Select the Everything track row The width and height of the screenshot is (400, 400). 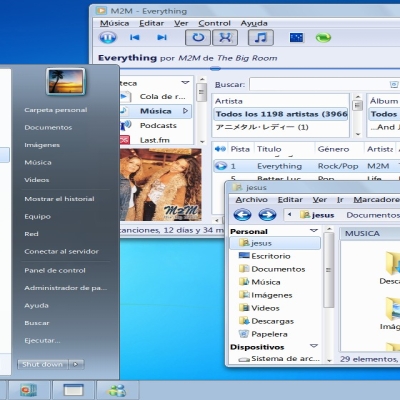306,166
